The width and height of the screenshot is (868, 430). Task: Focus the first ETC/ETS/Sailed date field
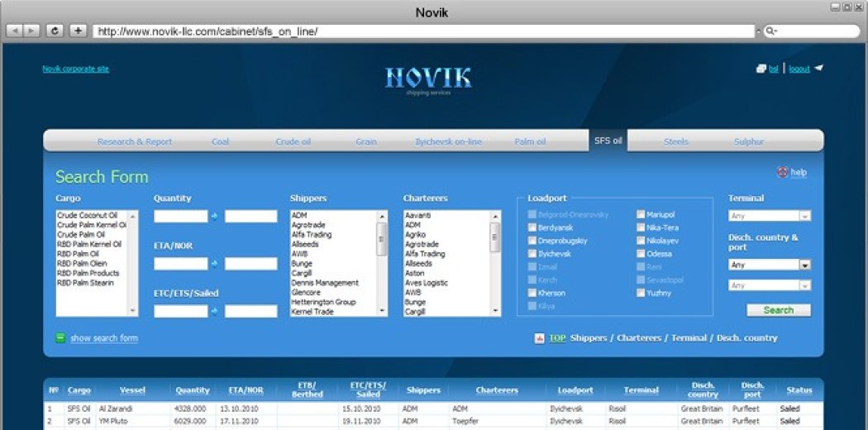point(181,311)
